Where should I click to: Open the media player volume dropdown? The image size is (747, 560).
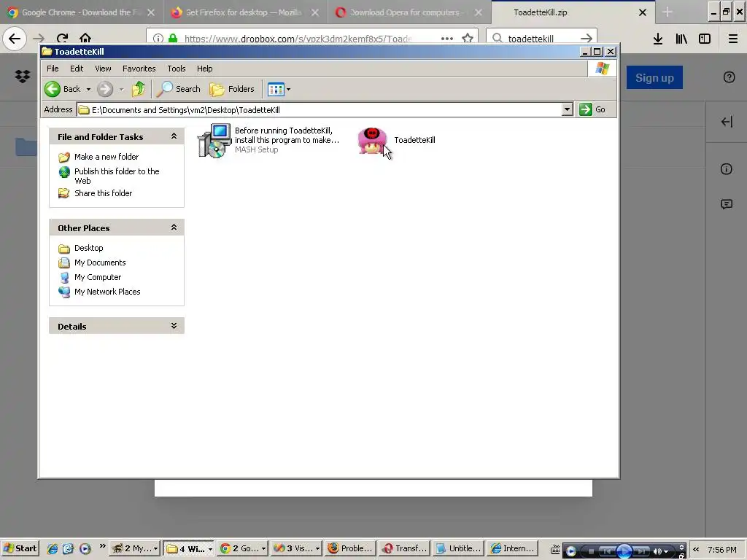666,552
